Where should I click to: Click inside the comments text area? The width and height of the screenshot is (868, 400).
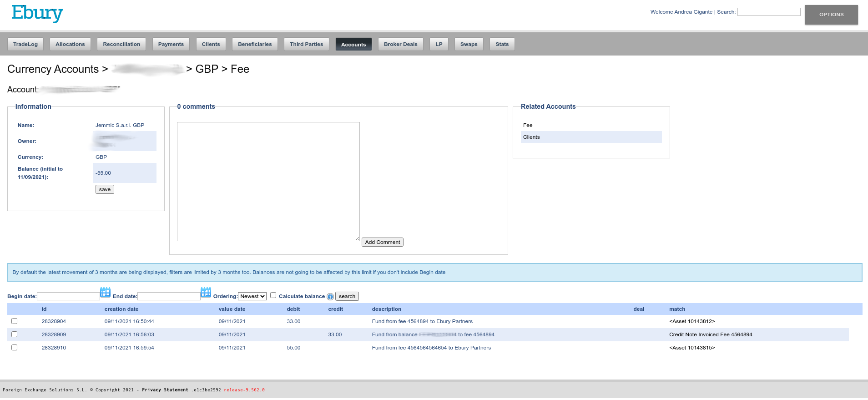coord(268,182)
